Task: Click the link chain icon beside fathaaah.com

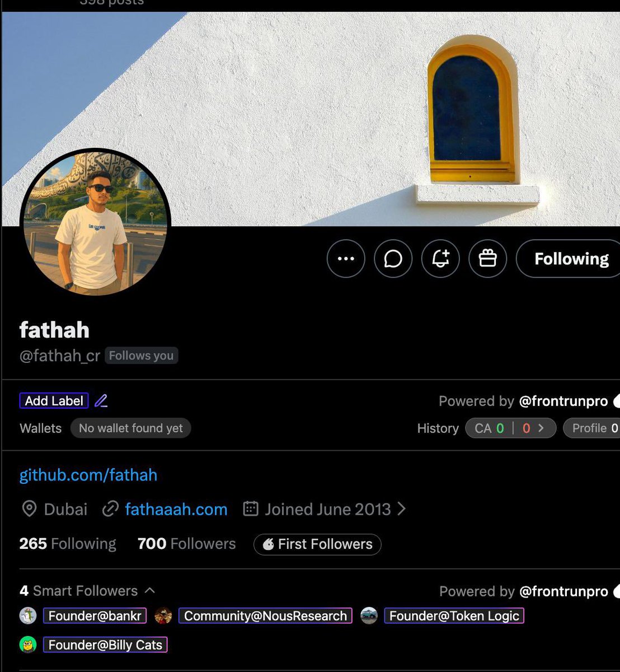Action: click(110, 509)
